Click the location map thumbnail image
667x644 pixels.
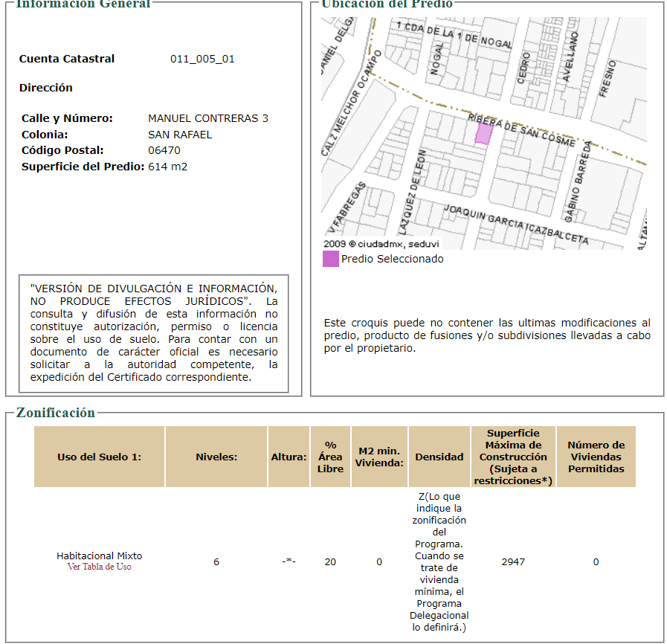(x=484, y=133)
